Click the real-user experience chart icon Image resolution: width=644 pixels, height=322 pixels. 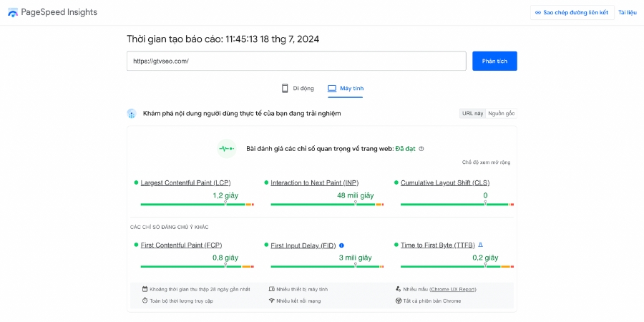[132, 114]
